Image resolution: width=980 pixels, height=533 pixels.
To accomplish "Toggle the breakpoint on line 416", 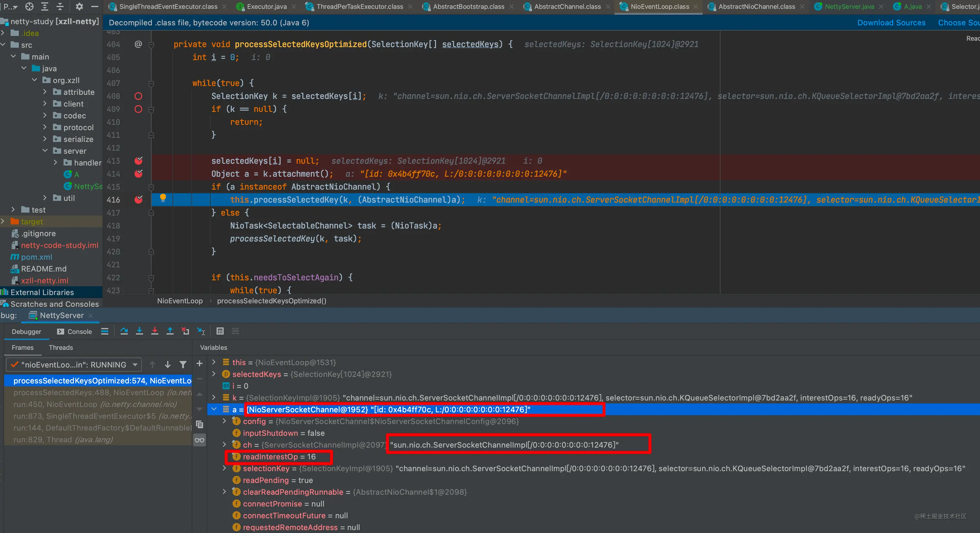I will pyautogui.click(x=138, y=199).
